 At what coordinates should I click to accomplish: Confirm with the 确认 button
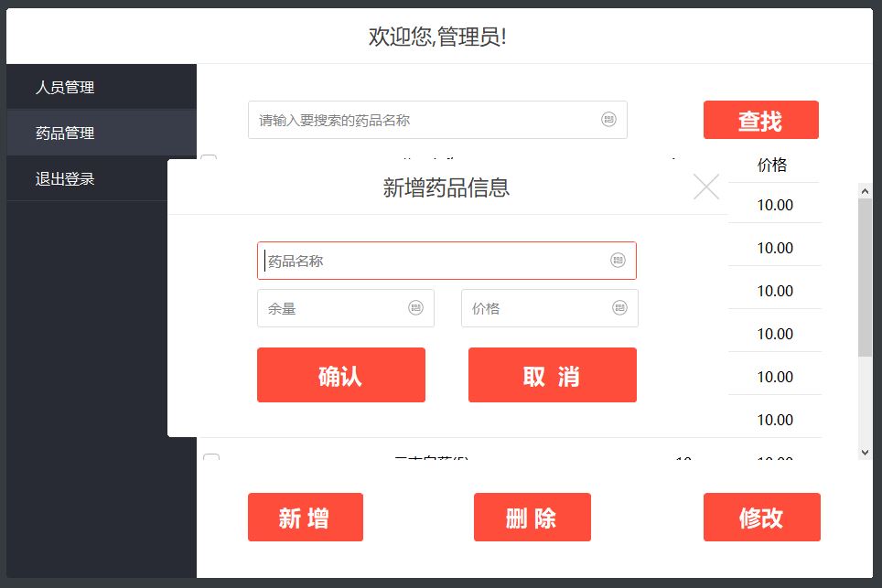pyautogui.click(x=341, y=375)
